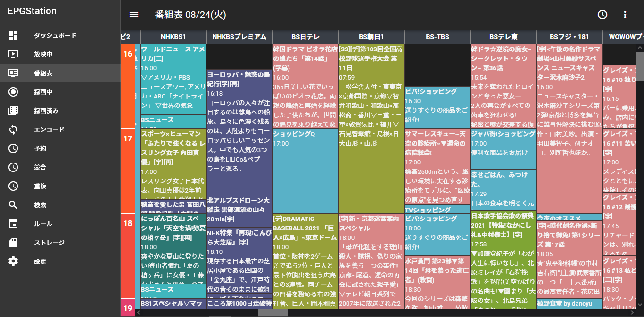This screenshot has width=644, height=317.
Task: Go to 放映中 page
Action: pos(60,54)
